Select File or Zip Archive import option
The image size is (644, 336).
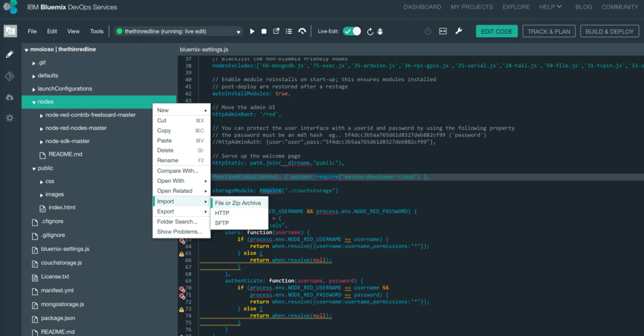coord(239,203)
